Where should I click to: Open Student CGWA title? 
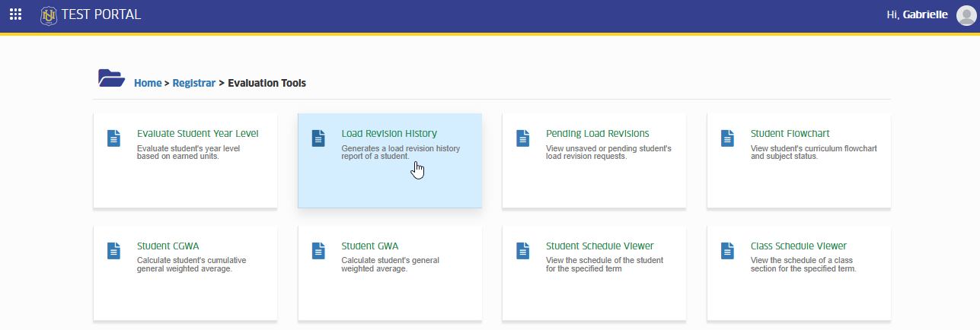(x=168, y=246)
